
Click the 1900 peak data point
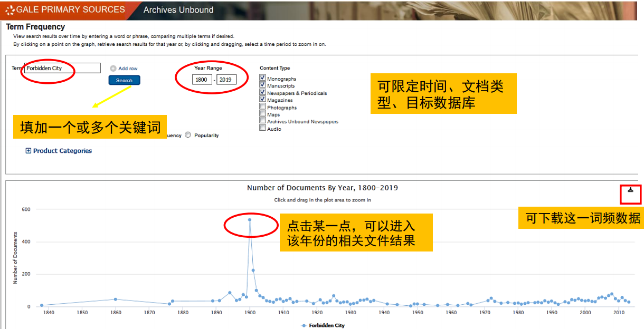pyautogui.click(x=249, y=220)
